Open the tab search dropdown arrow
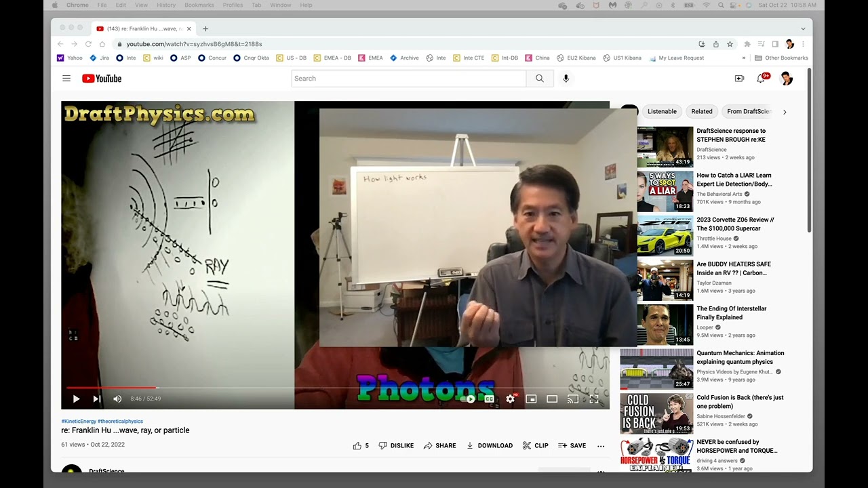Viewport: 868px width, 488px height. pyautogui.click(x=803, y=28)
